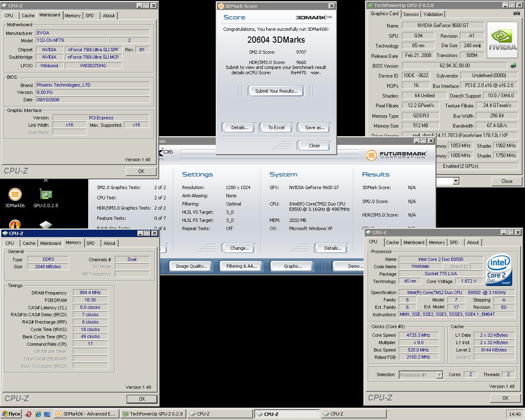The width and height of the screenshot is (525, 420).
Task: Open Filtering & AA settings
Action: [x=242, y=266]
